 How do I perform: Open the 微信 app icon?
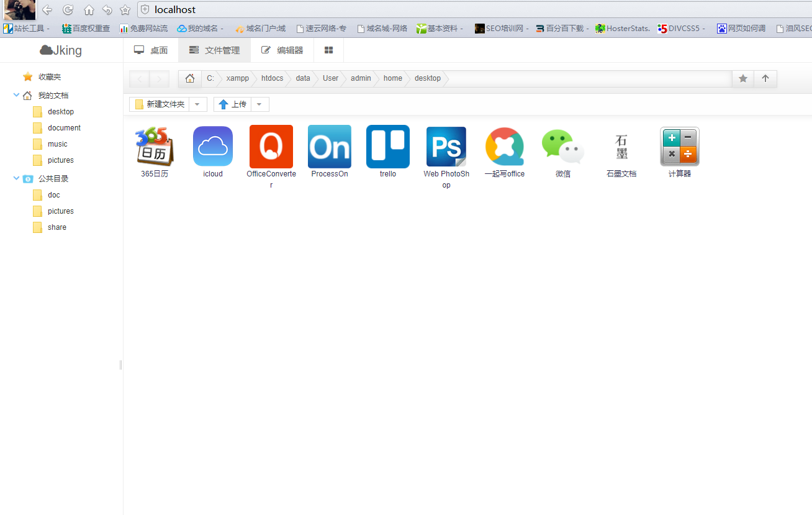click(563, 147)
